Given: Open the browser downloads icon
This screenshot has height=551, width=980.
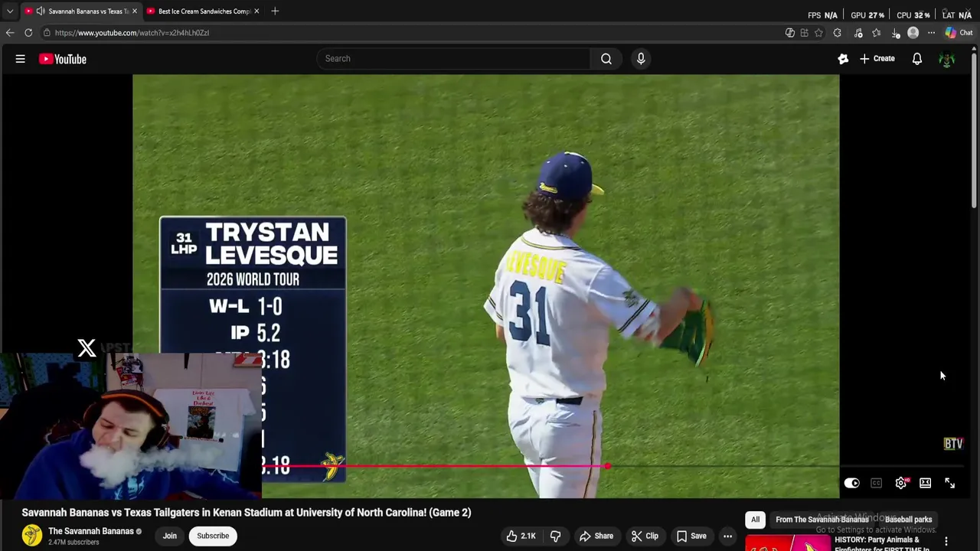Looking at the screenshot, I should pos(895,33).
